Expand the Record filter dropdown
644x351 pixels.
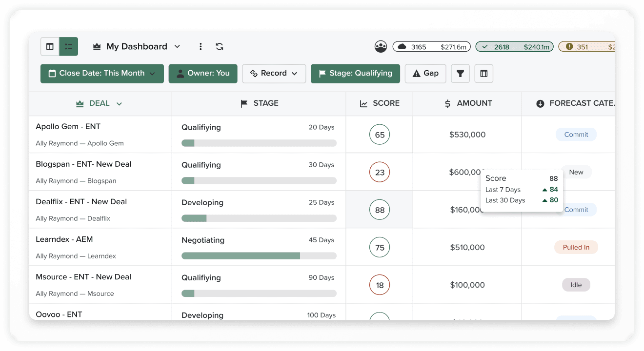pos(274,73)
